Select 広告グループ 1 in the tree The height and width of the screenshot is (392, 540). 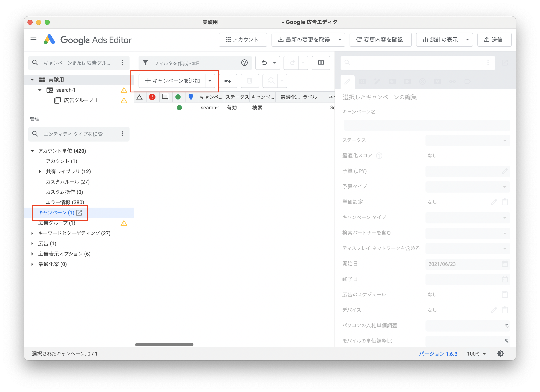[80, 100]
